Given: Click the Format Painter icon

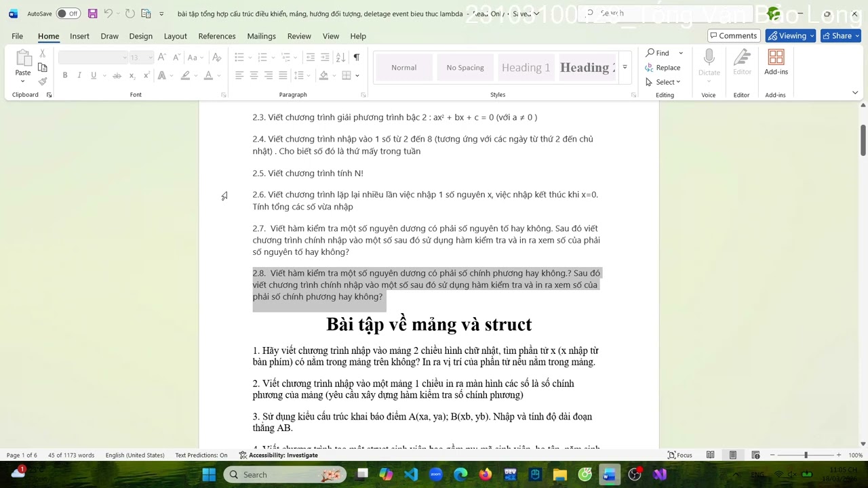Looking at the screenshot, I should tap(43, 81).
